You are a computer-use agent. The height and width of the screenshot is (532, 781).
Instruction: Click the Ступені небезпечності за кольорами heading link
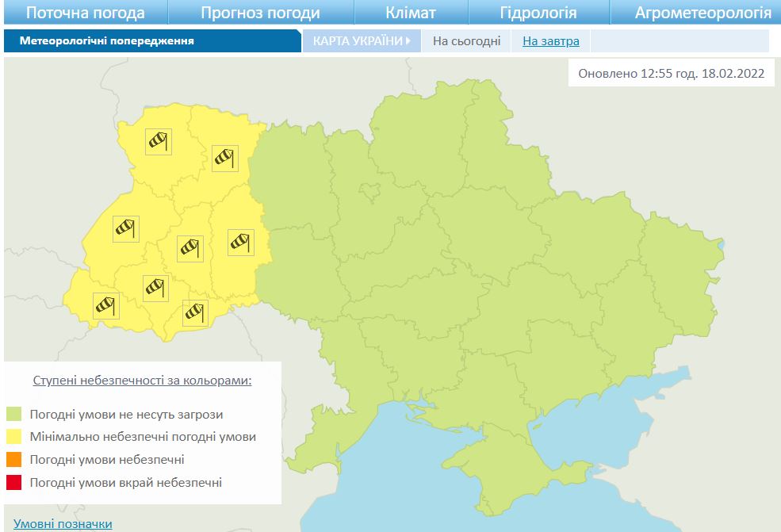coord(142,381)
